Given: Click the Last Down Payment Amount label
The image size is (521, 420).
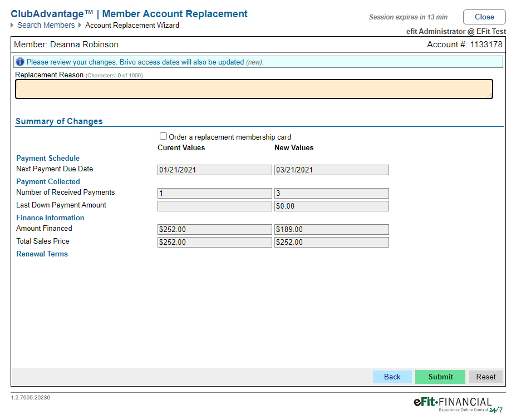Looking at the screenshot, I should [61, 205].
